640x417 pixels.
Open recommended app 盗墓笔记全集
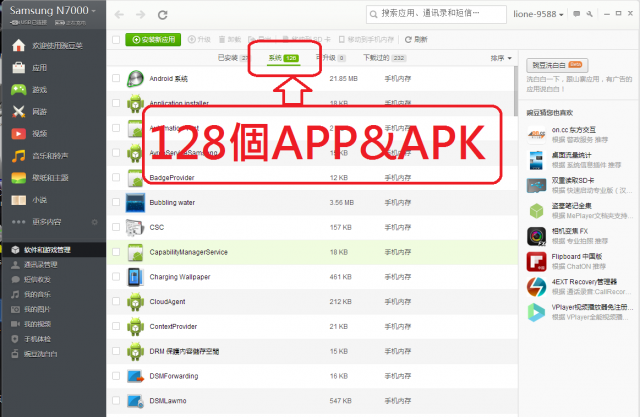pos(580,211)
